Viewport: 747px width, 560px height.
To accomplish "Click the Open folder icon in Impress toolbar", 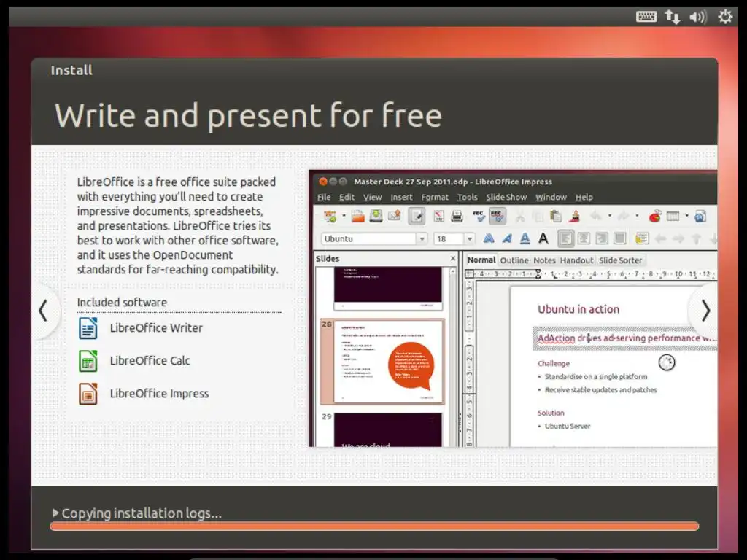I will [x=357, y=216].
